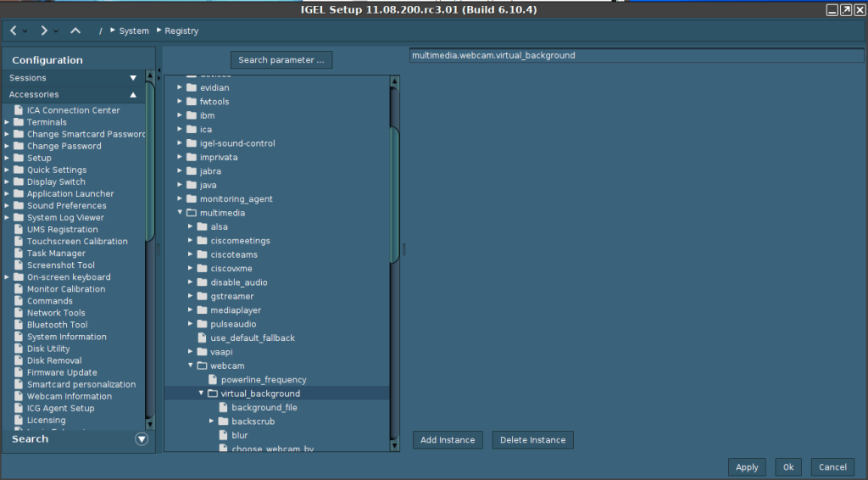Collapse the Accessories section
This screenshot has height=480, width=868.
click(133, 95)
